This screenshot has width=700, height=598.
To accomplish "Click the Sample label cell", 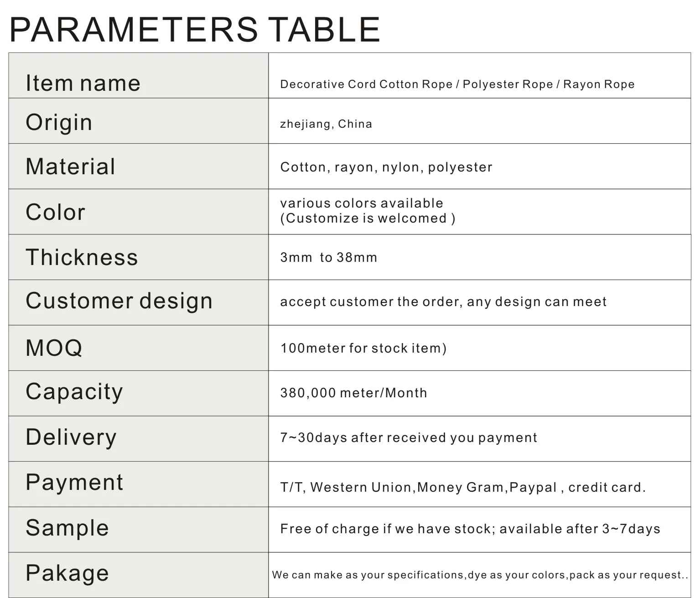I will coord(67,528).
